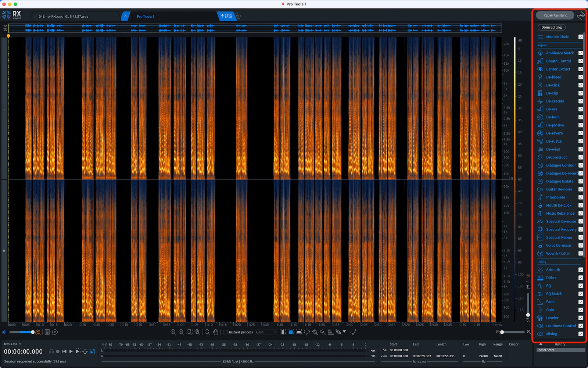The height and width of the screenshot is (368, 588).
Task: Open the De-wind module
Action: point(553,149)
